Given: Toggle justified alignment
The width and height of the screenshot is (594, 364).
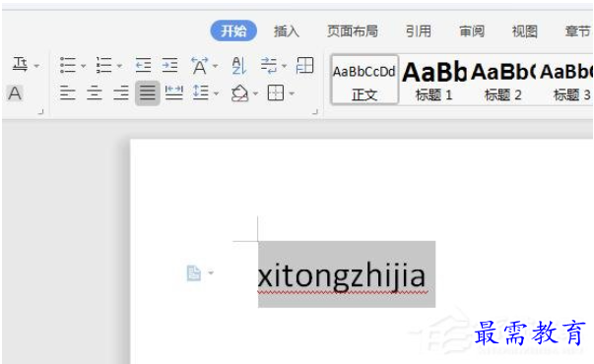Looking at the screenshot, I should click(x=148, y=93).
